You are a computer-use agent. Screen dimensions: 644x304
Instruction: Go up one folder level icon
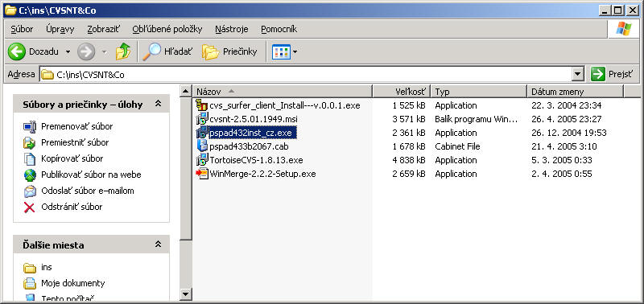(x=123, y=51)
